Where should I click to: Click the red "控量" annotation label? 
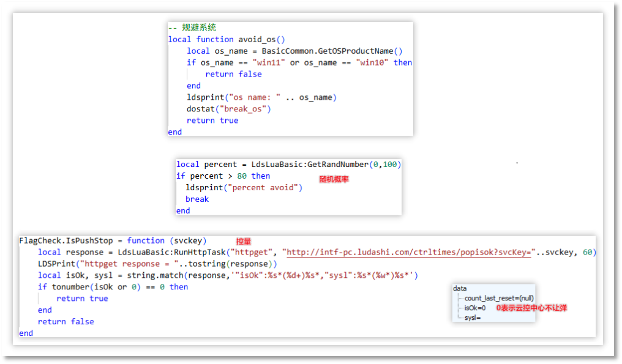point(244,241)
